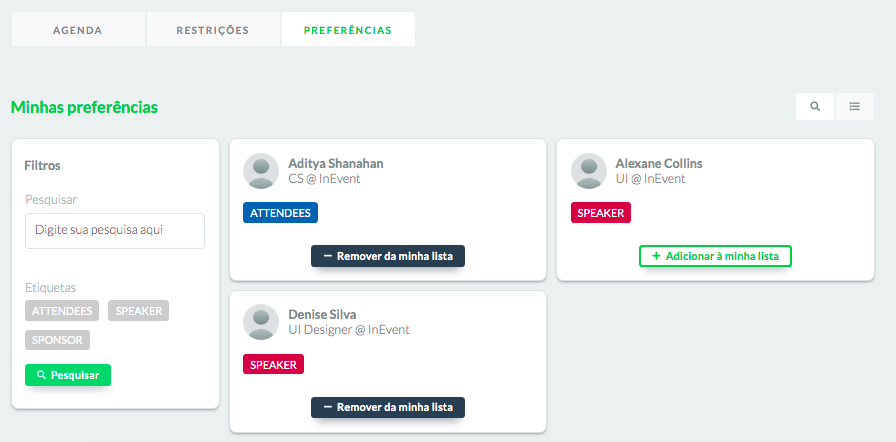The height and width of the screenshot is (442, 896).
Task: Click the red SPEAKER badge on Alexane's card
Action: click(x=601, y=212)
